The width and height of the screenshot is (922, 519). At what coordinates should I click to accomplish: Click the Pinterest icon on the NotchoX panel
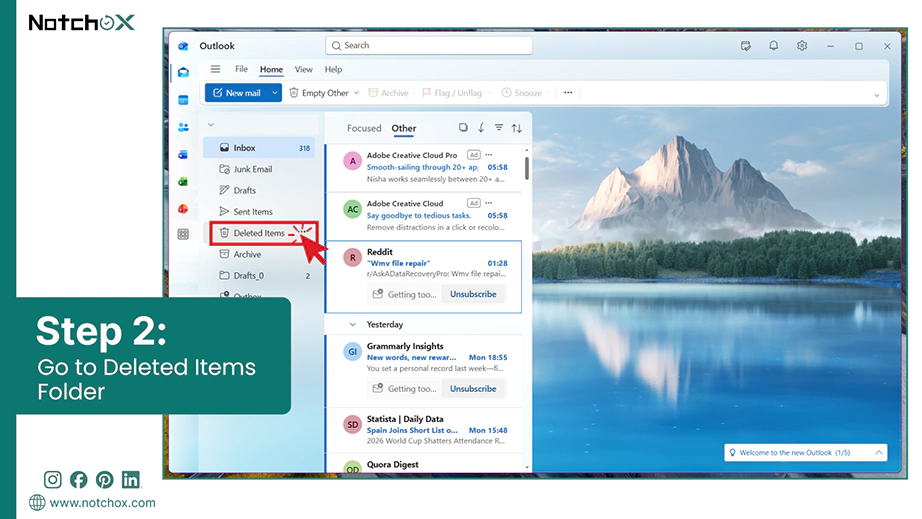click(x=105, y=480)
